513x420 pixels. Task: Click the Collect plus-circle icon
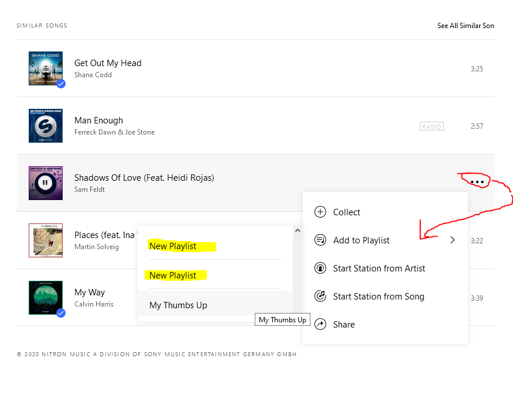tap(320, 212)
